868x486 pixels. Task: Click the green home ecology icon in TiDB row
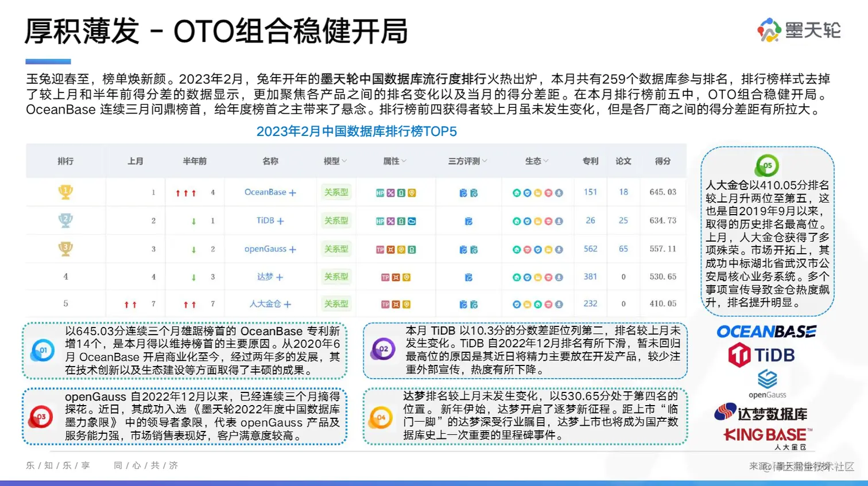[x=516, y=221]
